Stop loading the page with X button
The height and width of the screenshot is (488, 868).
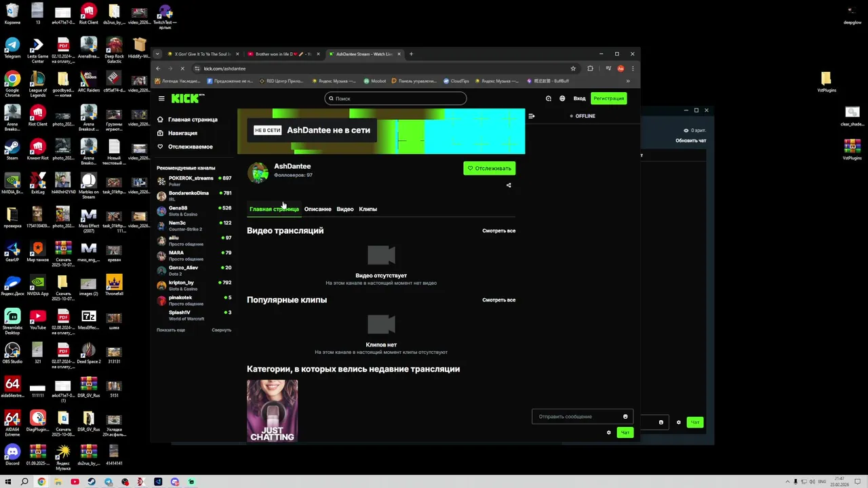tap(182, 68)
